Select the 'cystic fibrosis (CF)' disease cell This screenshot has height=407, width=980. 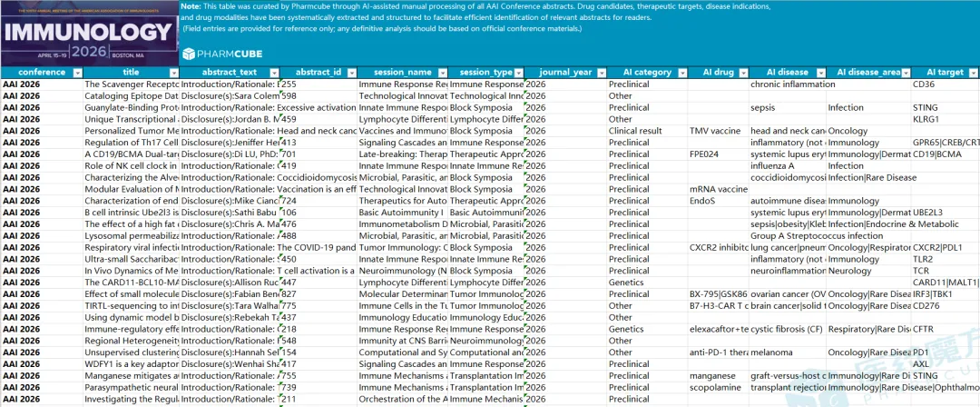coord(788,329)
